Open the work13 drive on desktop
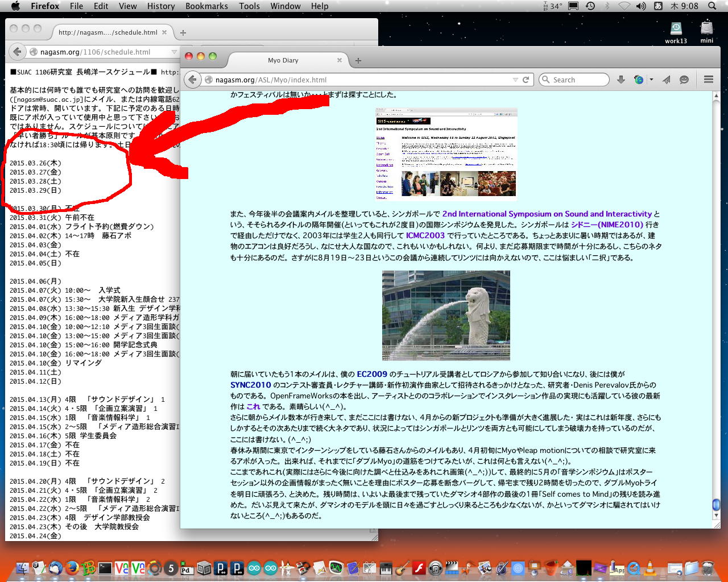Viewport: 728px width, 582px height. coord(676,32)
